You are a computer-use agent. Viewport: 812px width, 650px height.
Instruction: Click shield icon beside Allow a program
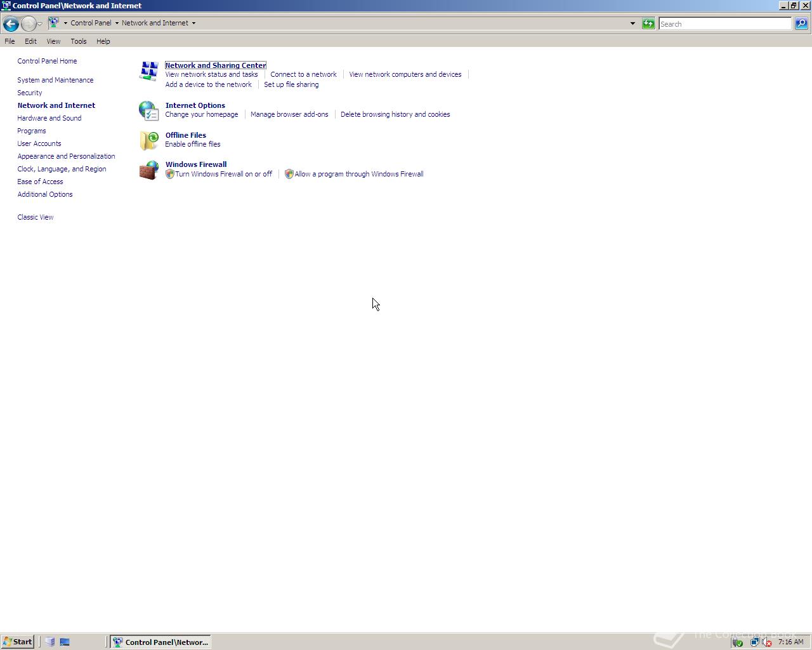pos(289,174)
